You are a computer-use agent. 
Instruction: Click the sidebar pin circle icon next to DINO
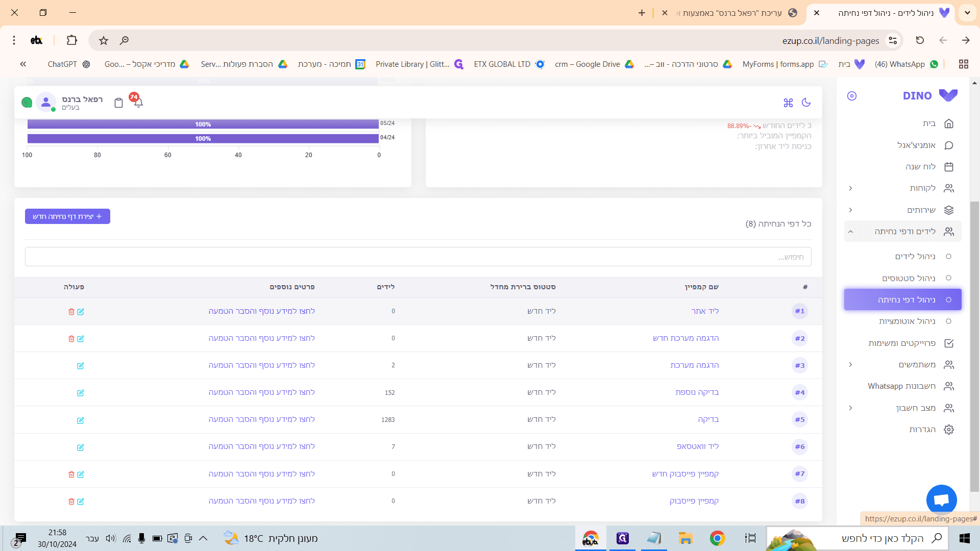click(x=852, y=96)
